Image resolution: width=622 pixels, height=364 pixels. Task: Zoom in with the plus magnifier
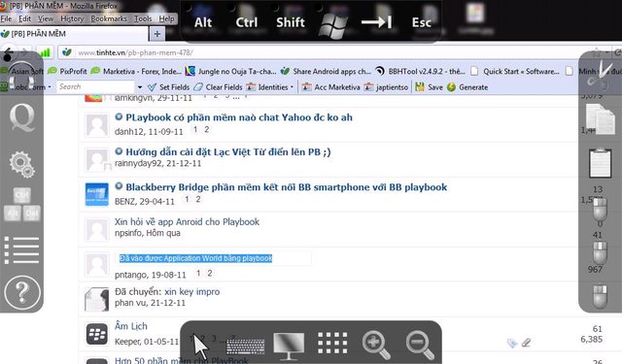[x=376, y=345]
